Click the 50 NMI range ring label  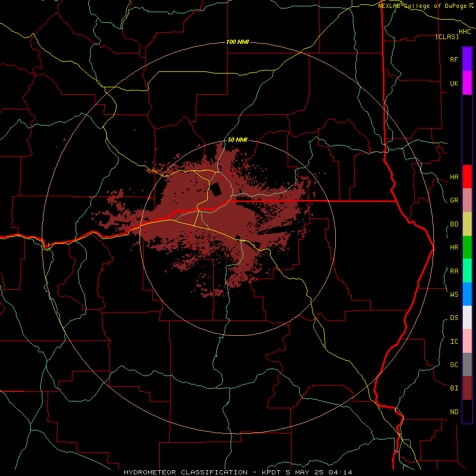(237, 140)
